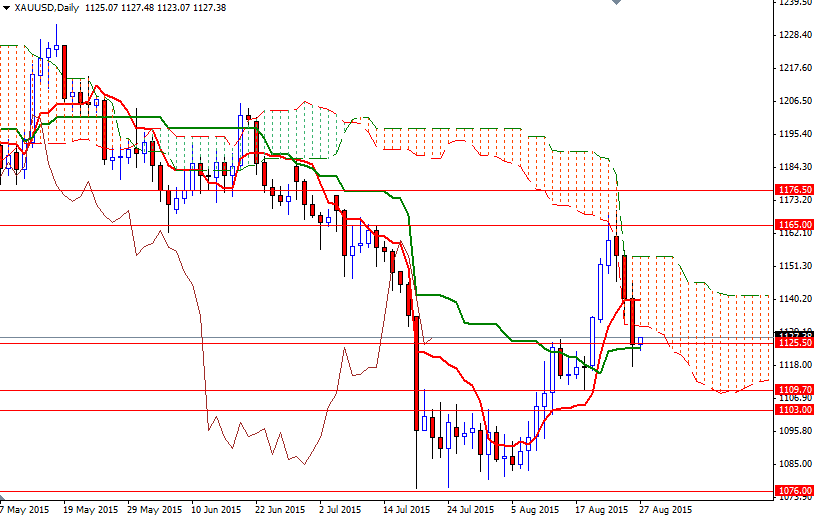
Task: Click the 1228.40 price axis label
Action: (795, 35)
